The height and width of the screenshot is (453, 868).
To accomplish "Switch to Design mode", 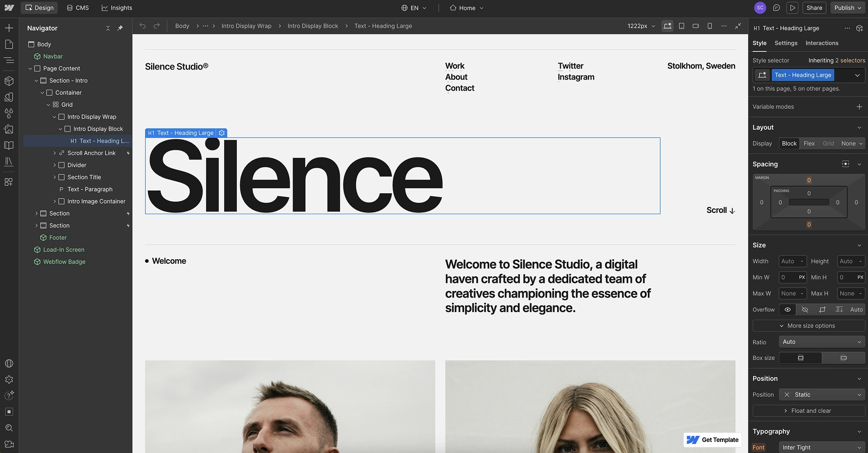I will click(x=39, y=8).
